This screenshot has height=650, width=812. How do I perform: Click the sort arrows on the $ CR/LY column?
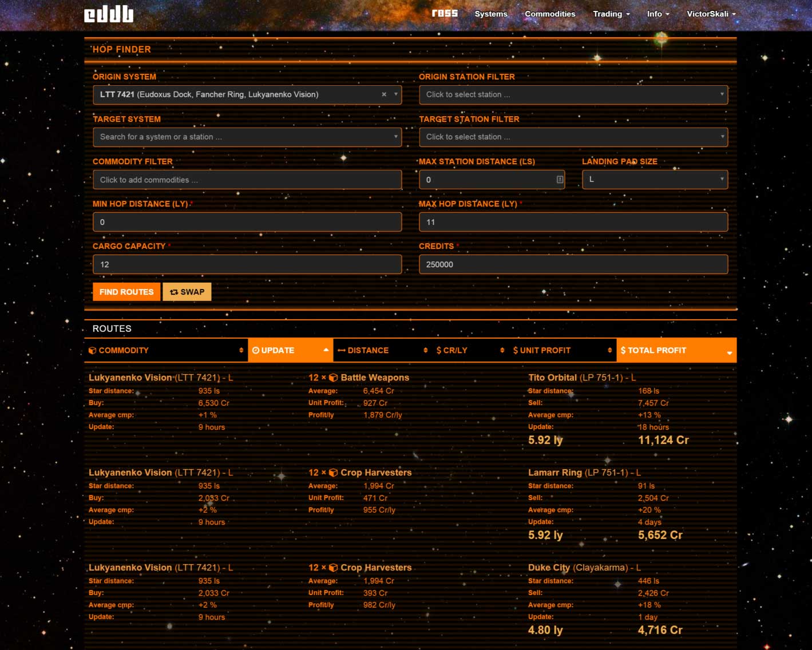coord(502,350)
